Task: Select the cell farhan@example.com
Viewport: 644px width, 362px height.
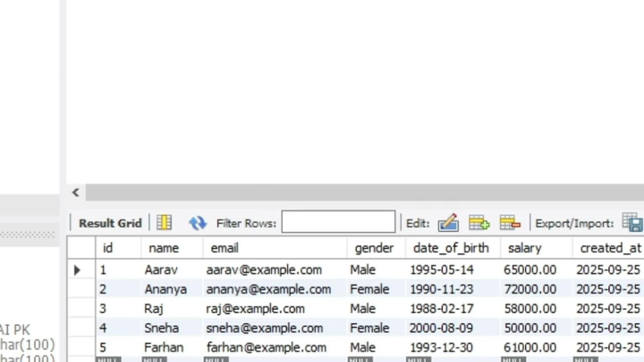Action: point(275,347)
